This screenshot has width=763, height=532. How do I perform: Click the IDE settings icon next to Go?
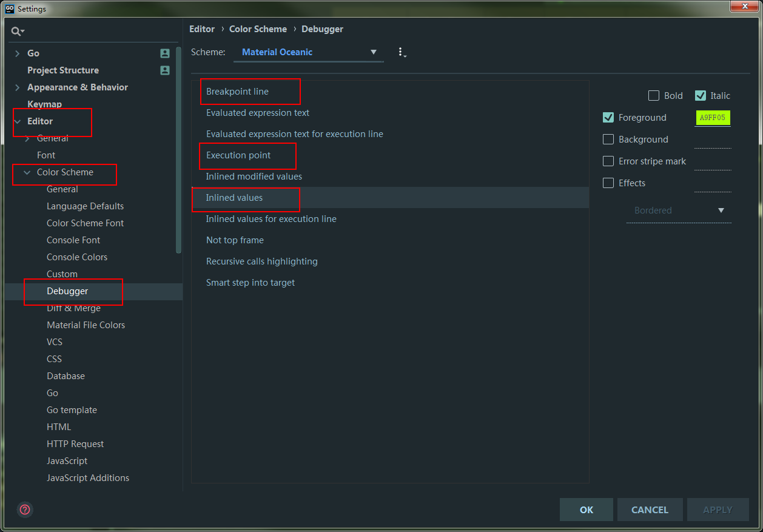[164, 53]
